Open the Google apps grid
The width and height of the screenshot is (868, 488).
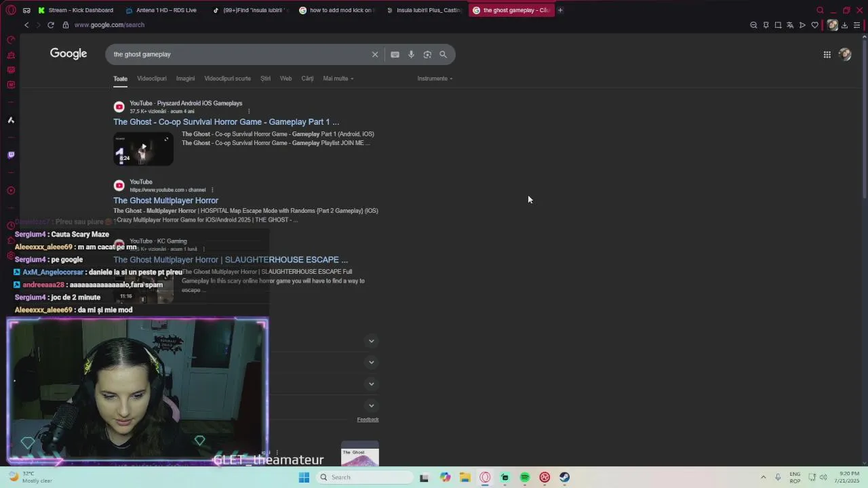click(x=827, y=54)
